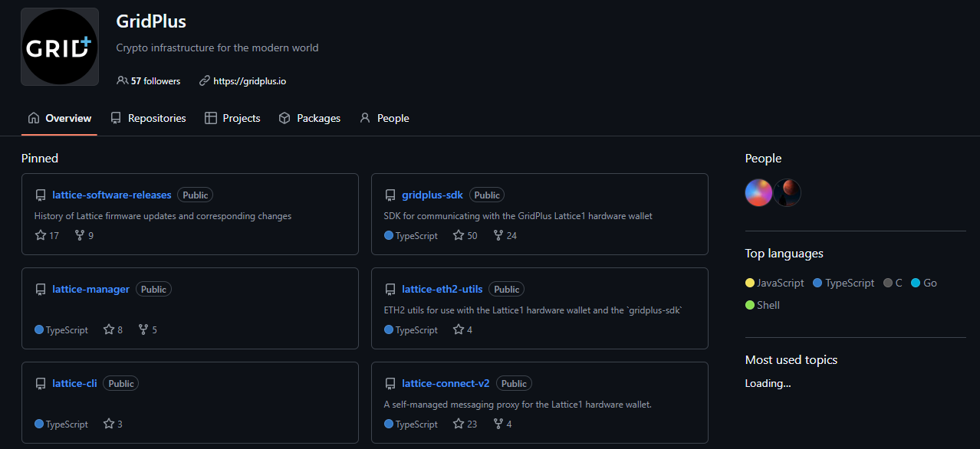Open the lattice-software-releases repository
The width and height of the screenshot is (980, 449).
[112, 195]
